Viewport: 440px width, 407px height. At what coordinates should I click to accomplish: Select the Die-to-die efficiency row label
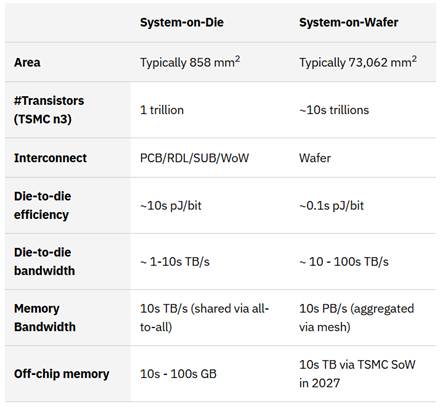(x=42, y=205)
